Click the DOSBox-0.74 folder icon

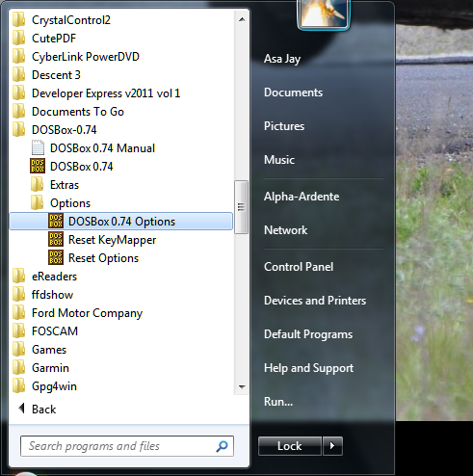click(18, 130)
